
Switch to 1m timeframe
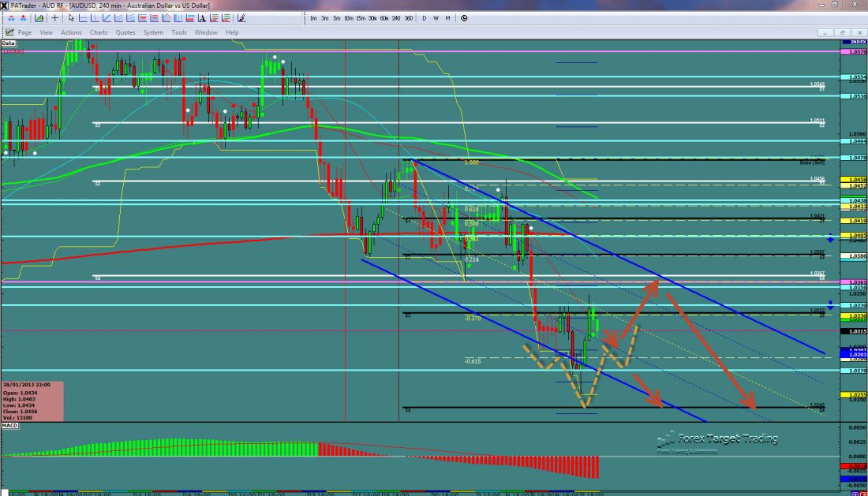313,17
